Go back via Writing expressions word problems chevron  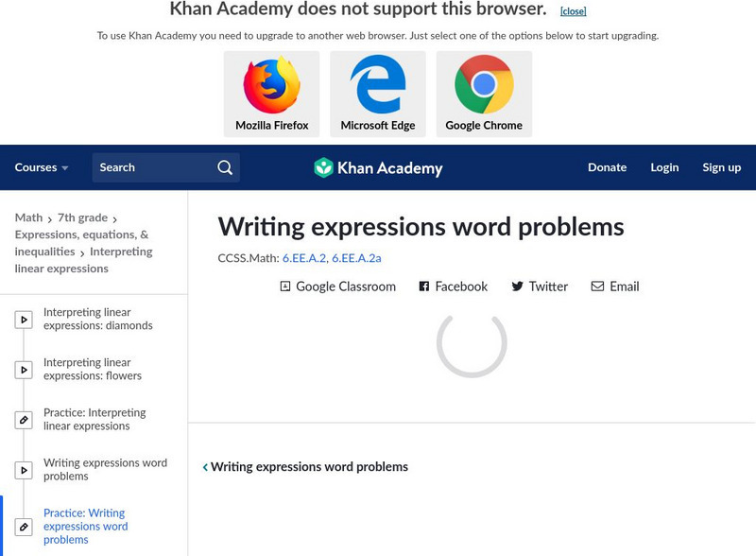(x=205, y=467)
